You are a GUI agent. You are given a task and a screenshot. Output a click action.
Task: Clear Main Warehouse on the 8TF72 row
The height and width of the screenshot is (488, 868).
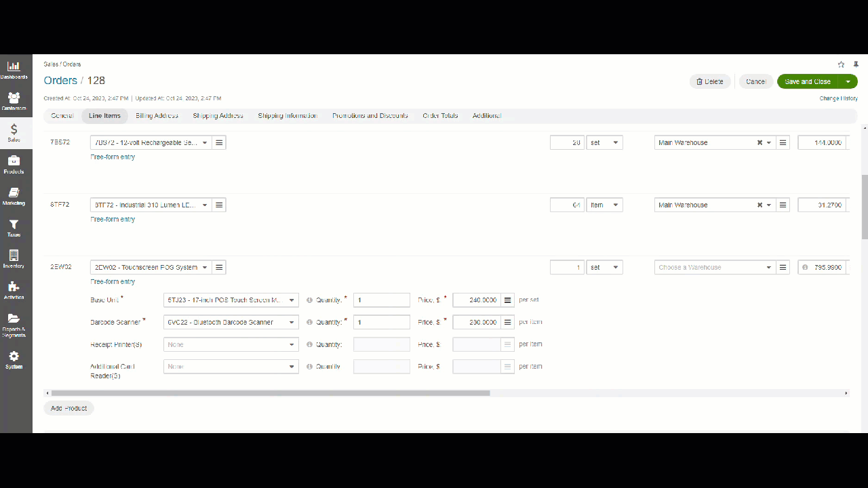(x=759, y=205)
